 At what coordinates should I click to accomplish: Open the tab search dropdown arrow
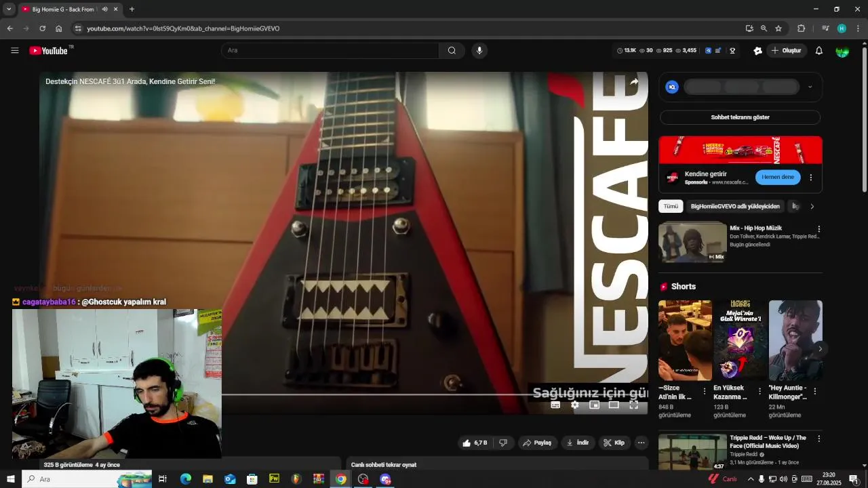coord(9,9)
